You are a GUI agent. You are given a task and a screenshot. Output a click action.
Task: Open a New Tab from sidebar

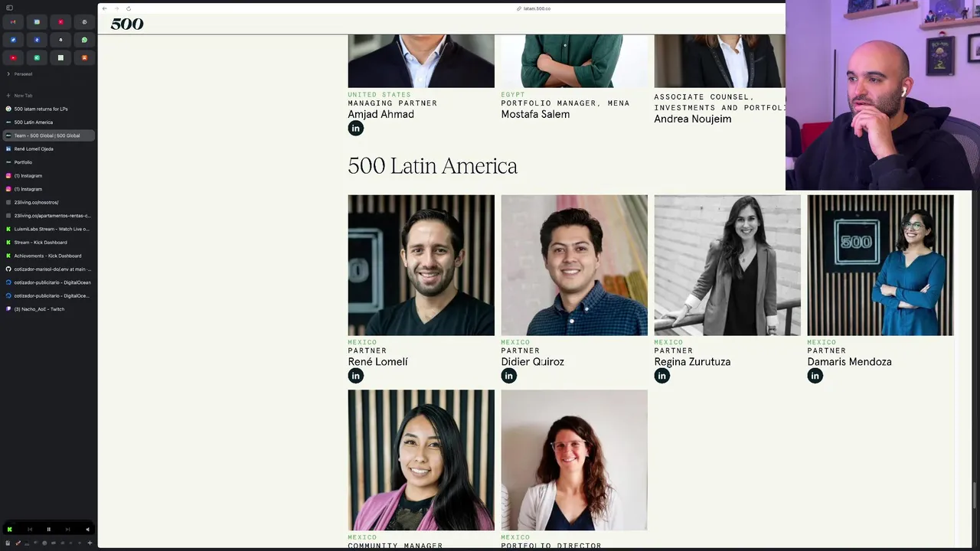[23, 96]
